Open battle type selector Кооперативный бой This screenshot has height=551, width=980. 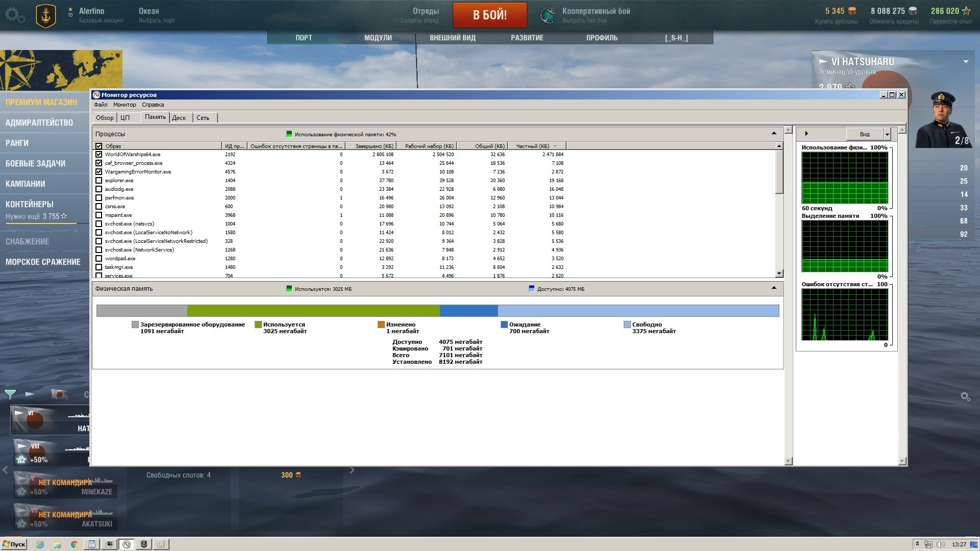coord(596,15)
